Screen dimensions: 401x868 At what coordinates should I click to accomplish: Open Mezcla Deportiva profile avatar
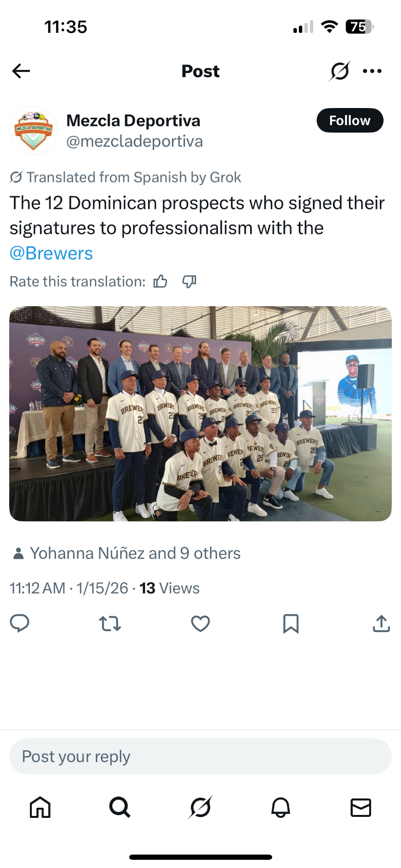tap(34, 131)
